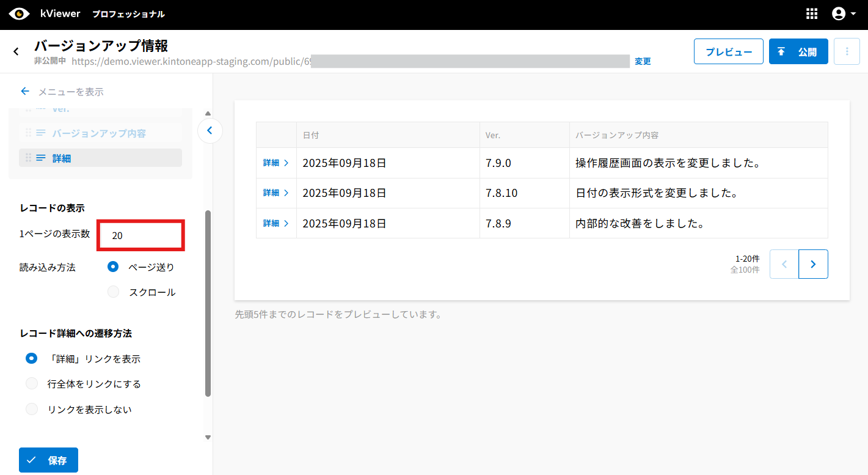Screen dimensions: 868x475
Task: Click the previous page arrow button
Action: [x=784, y=264]
